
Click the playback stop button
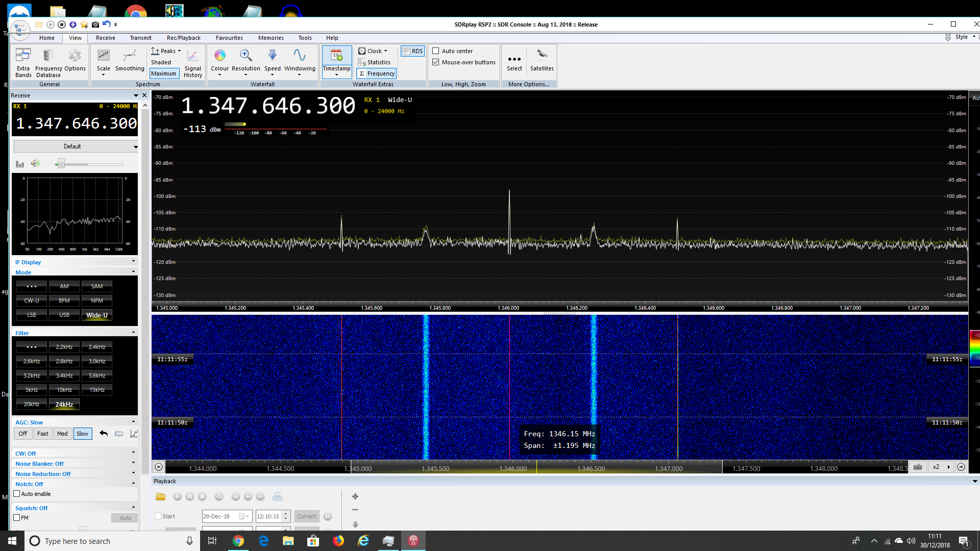tap(202, 496)
